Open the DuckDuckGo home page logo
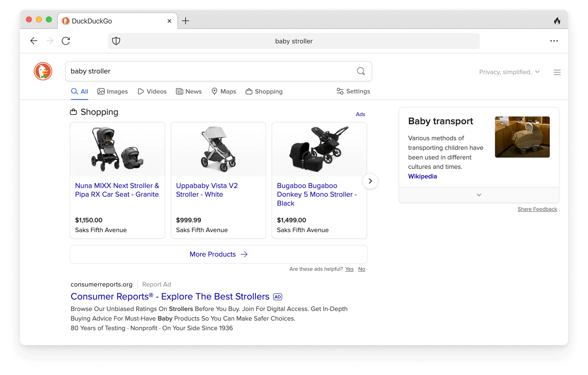 [x=43, y=71]
